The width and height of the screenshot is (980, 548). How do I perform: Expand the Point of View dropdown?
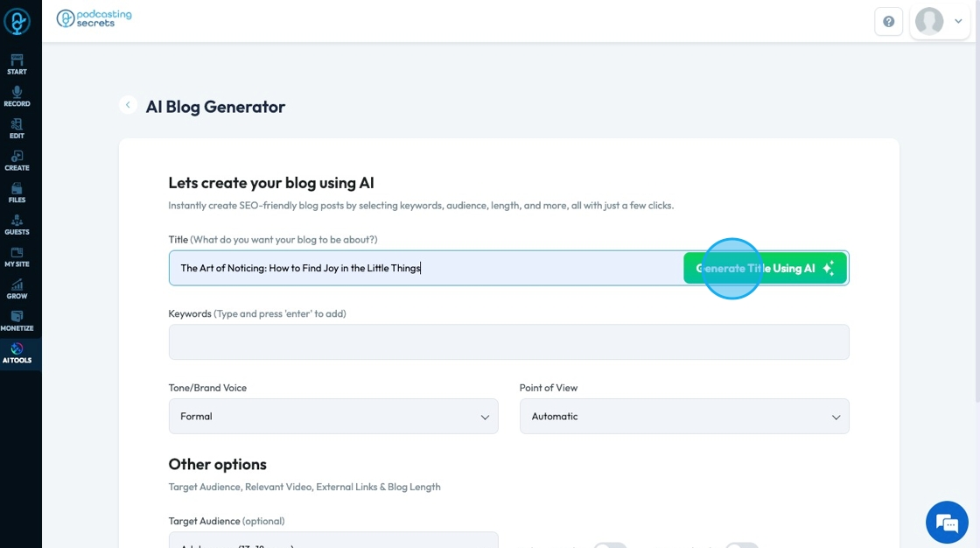point(684,417)
